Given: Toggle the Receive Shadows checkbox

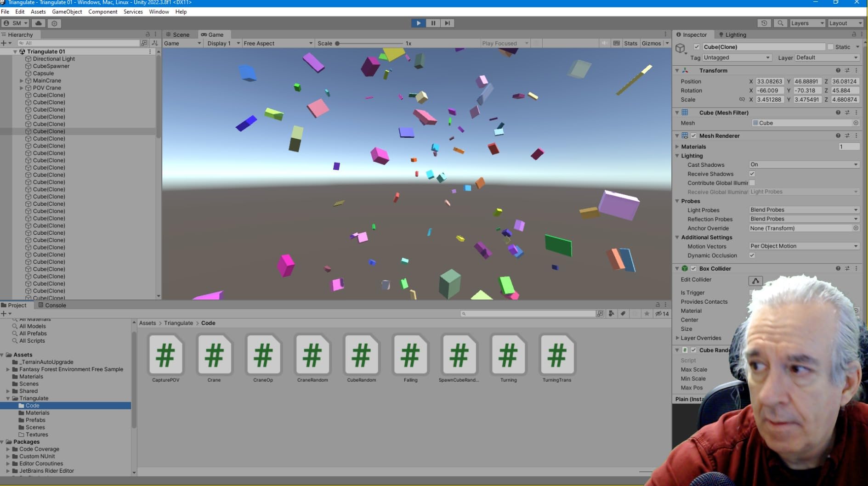Looking at the screenshot, I should pyautogui.click(x=752, y=174).
